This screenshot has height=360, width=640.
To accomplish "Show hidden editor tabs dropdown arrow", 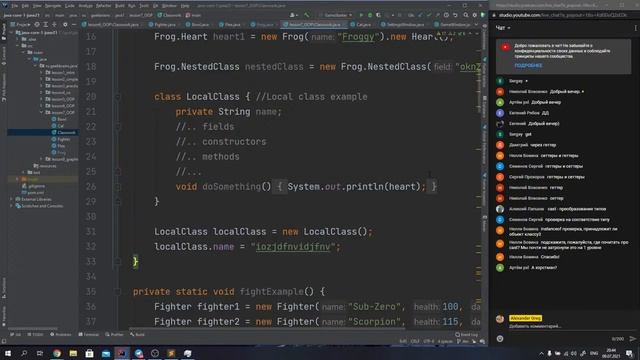I will tap(476, 24).
